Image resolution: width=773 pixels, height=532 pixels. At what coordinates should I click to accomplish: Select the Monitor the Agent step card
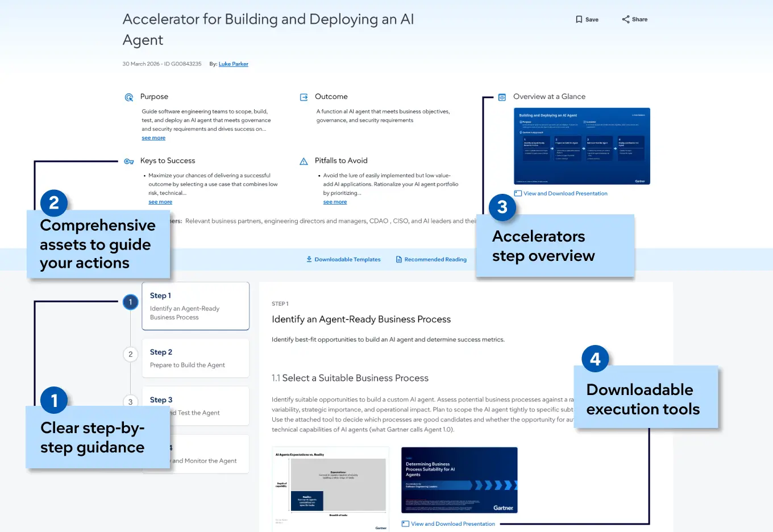point(196,454)
